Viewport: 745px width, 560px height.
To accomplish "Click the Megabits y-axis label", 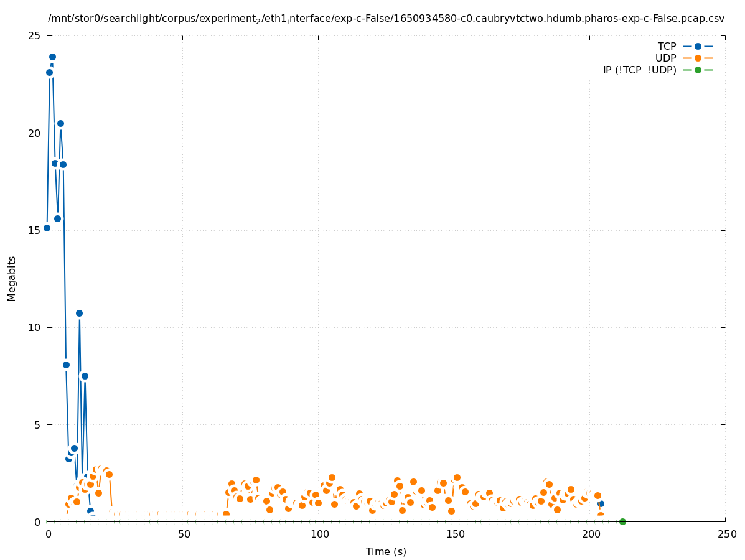I will pos(12,278).
